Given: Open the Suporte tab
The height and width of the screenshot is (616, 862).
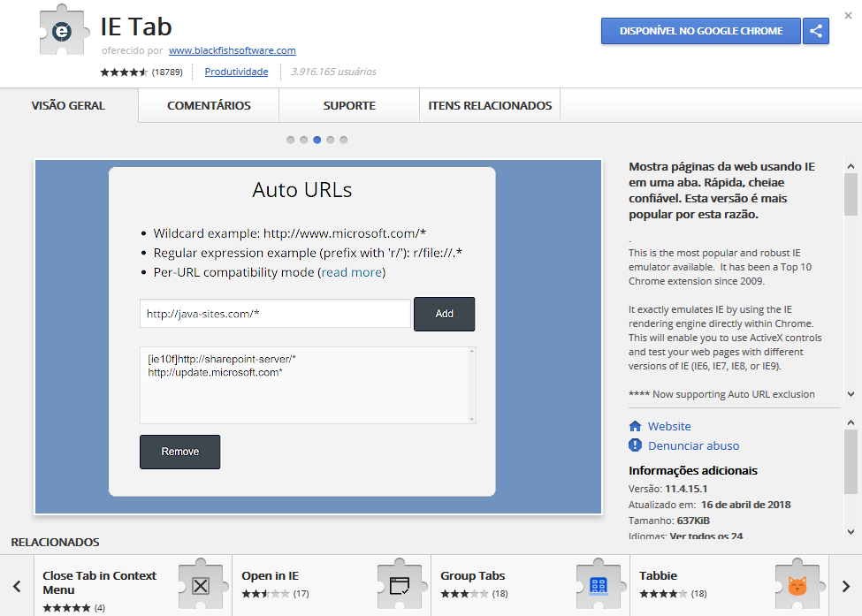Looking at the screenshot, I should 349,105.
